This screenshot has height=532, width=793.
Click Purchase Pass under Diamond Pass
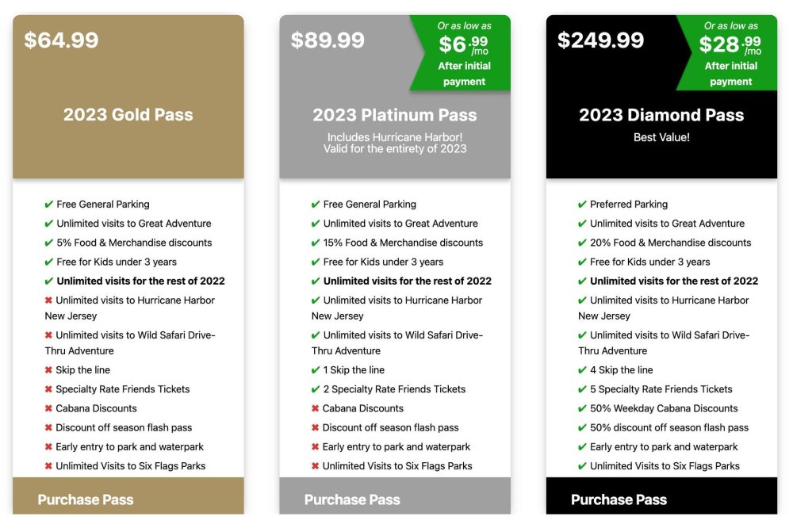[x=619, y=499]
